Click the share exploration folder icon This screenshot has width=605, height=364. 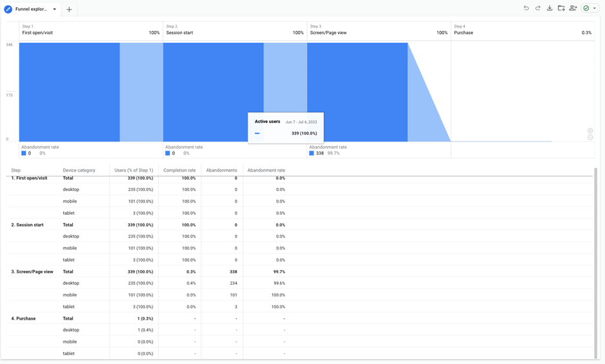coord(561,8)
